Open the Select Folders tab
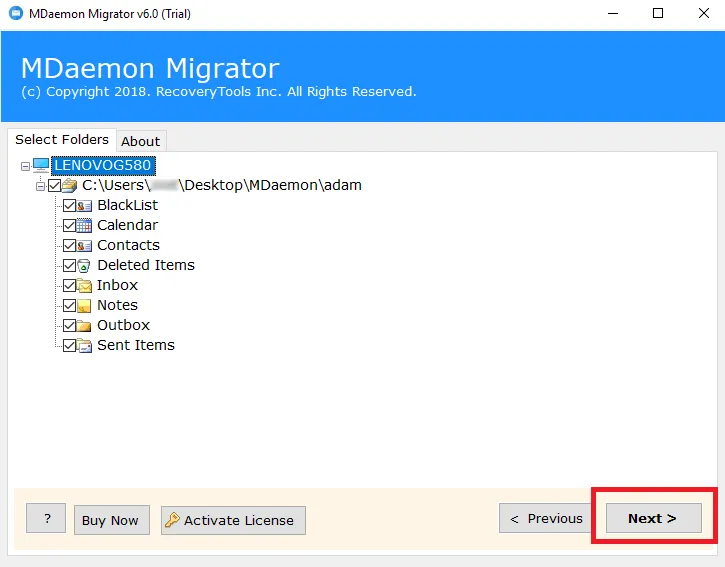725x567 pixels. [x=62, y=140]
